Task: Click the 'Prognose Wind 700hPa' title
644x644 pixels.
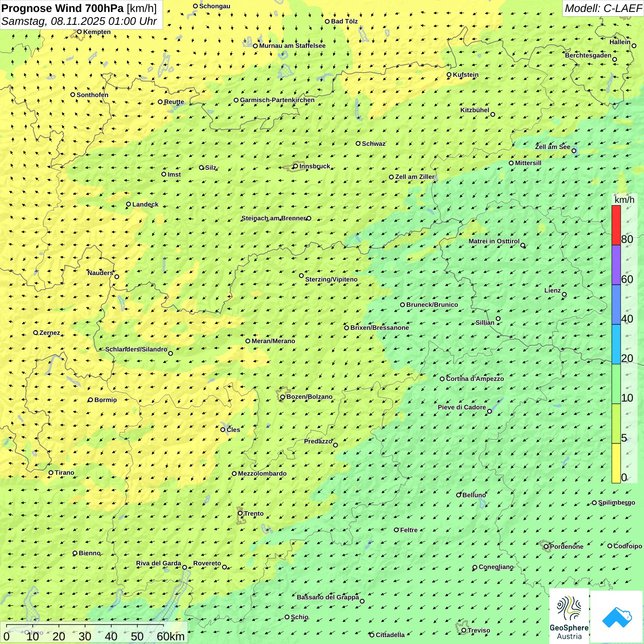Action: (x=63, y=8)
